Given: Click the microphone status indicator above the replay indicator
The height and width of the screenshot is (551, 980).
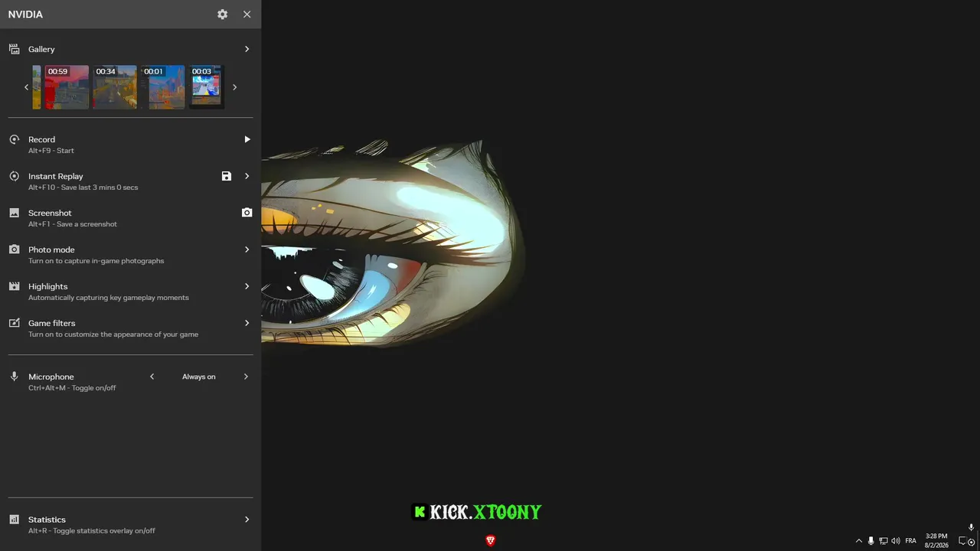Looking at the screenshot, I should tap(971, 527).
